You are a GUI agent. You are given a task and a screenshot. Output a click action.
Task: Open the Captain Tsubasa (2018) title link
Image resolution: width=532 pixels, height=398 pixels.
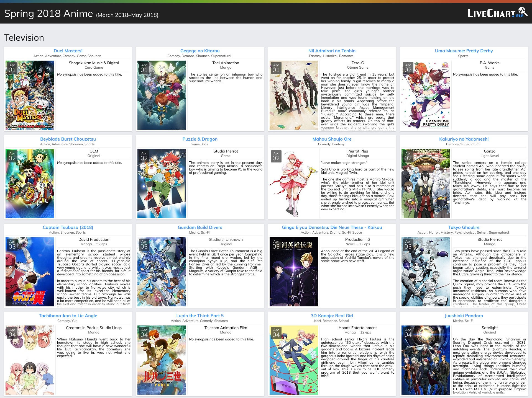coord(68,227)
